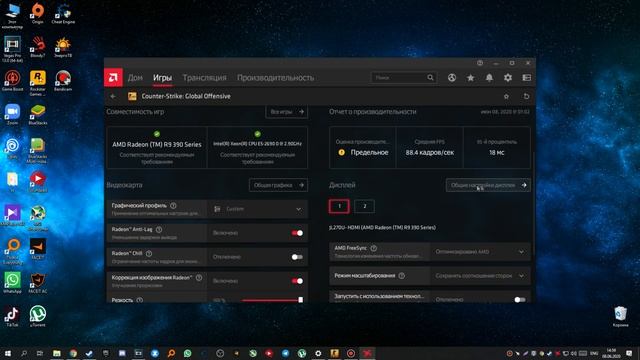640x360 pixels.
Task: Open Bandicam desktop shortcut
Action: pos(63,80)
